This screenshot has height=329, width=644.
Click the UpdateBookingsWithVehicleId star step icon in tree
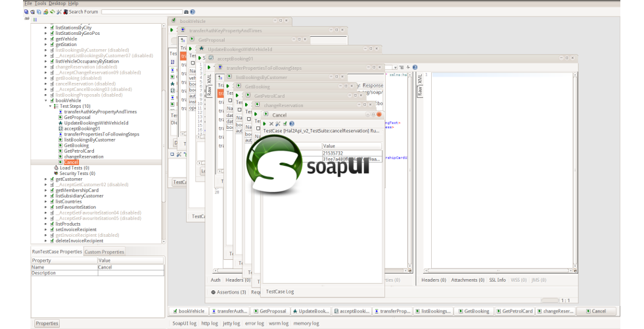click(60, 123)
